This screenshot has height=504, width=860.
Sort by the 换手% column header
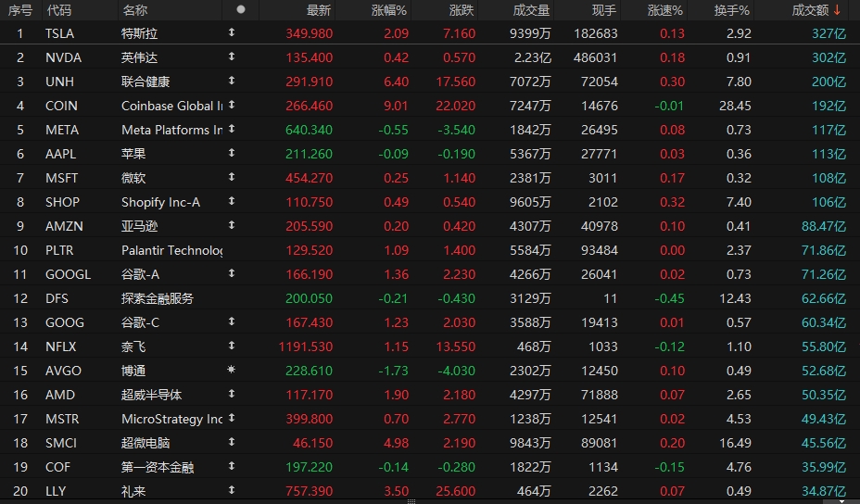732,10
